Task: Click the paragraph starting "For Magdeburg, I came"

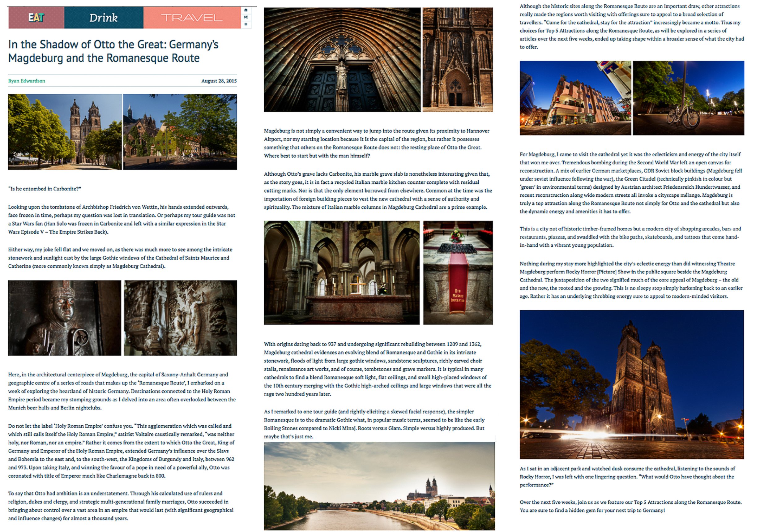Action: pyautogui.click(x=631, y=183)
